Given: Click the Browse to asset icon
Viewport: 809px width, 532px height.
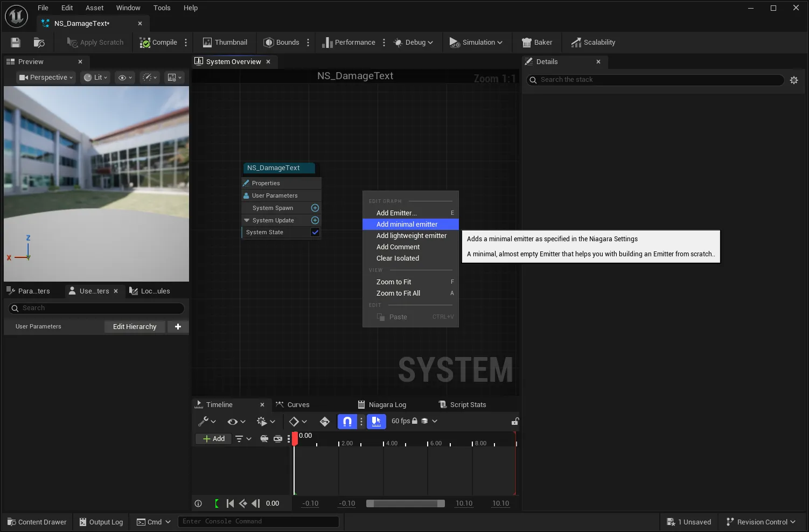Looking at the screenshot, I should (39, 43).
